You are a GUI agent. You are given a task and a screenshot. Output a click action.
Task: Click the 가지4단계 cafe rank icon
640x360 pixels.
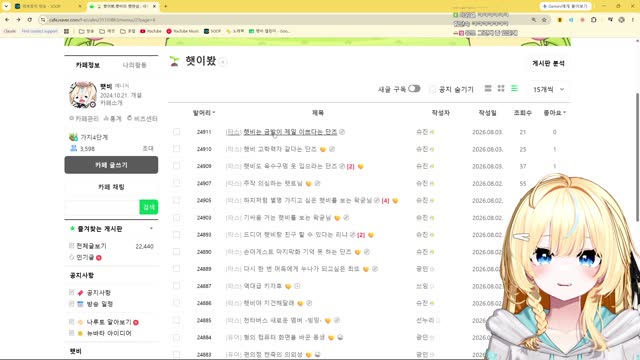click(x=73, y=137)
